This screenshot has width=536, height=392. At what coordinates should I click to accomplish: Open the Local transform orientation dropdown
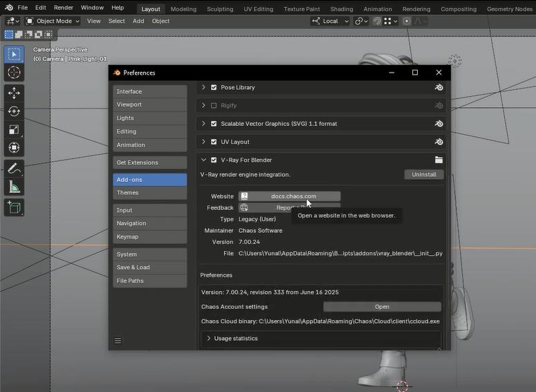(x=330, y=21)
